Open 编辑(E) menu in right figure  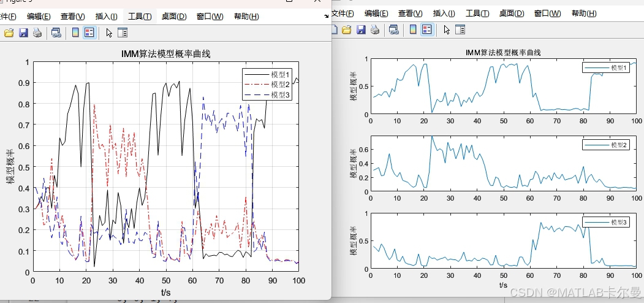pyautogui.click(x=376, y=13)
